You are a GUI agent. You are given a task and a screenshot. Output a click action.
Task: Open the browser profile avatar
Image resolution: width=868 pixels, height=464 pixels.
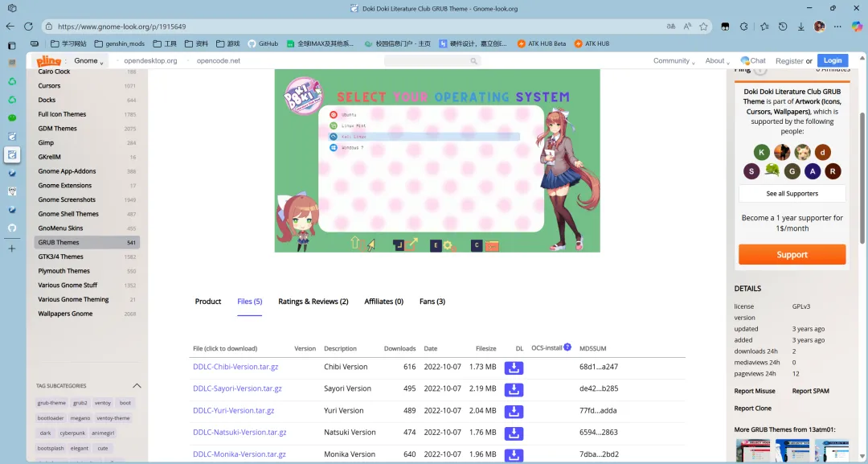pyautogui.click(x=819, y=26)
